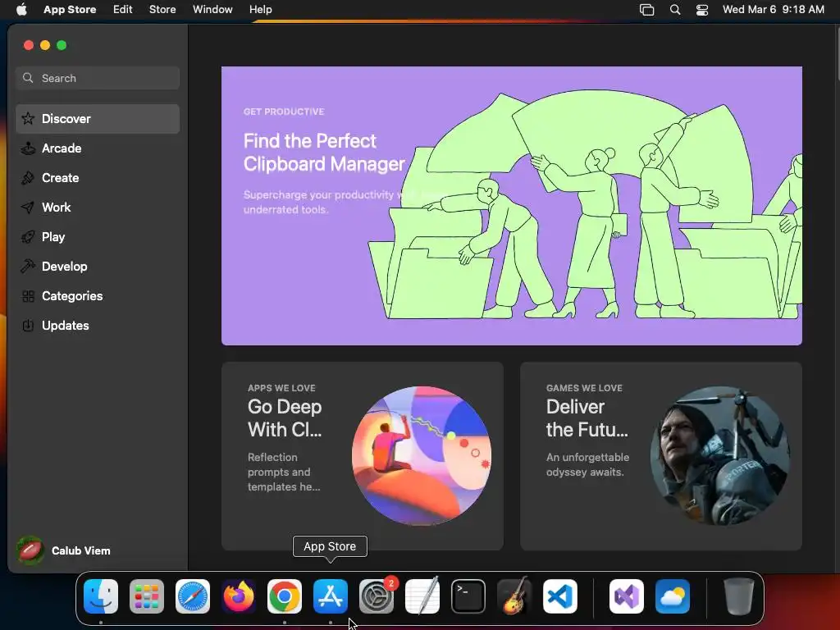This screenshot has width=840, height=630.
Task: Open the Help menu
Action: coord(260,10)
